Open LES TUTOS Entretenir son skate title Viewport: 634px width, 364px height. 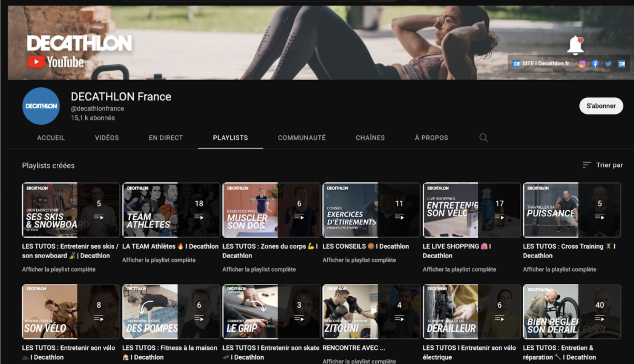[x=271, y=353]
